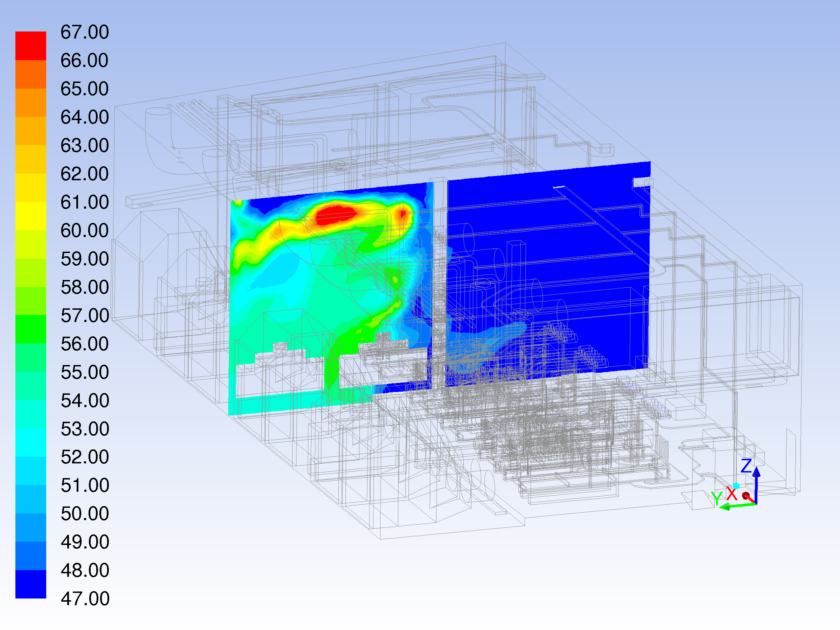
Task: Select the yellow legend band between 60.00 and 61.00
Action: (31, 216)
